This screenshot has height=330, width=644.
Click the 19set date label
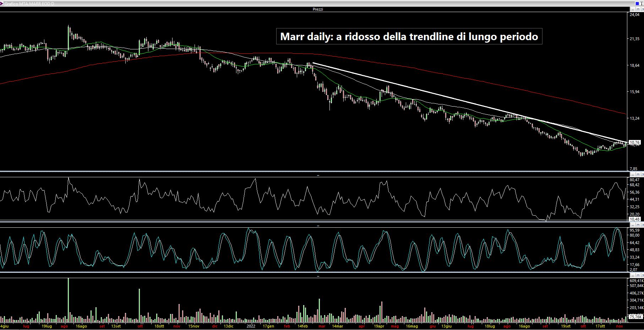[566, 326]
